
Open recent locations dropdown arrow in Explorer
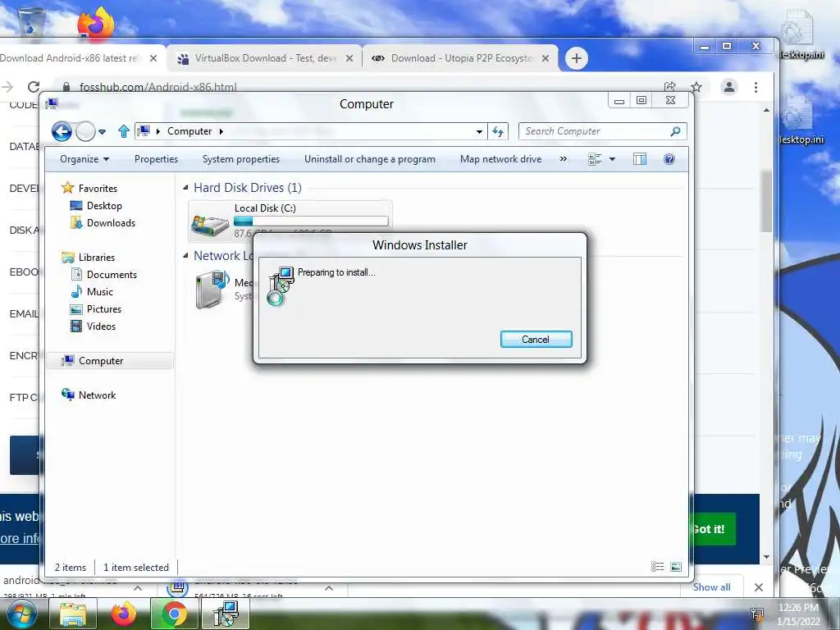point(103,131)
